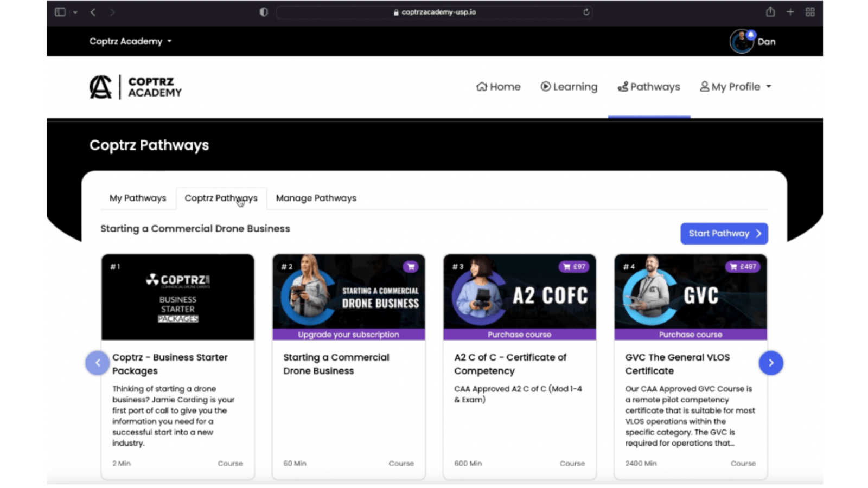Purchase the A2 C of C course

[x=519, y=335]
